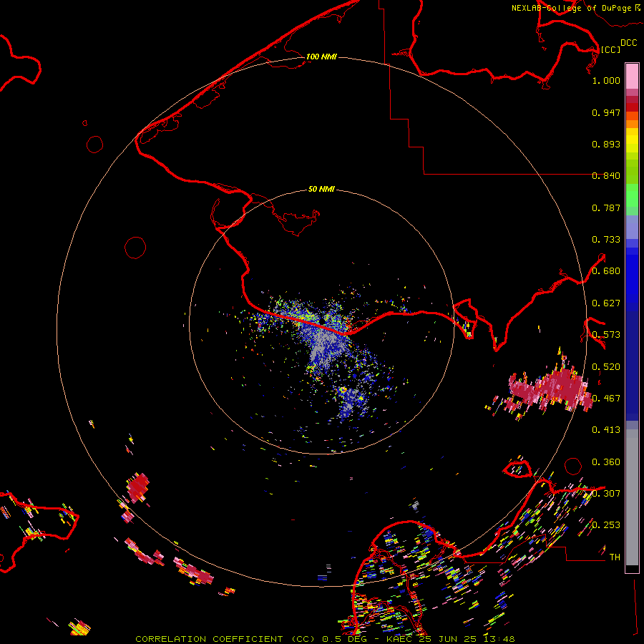Screen dimensions: 644x644
Task: Select the 0.467 legend value
Action: (x=606, y=399)
